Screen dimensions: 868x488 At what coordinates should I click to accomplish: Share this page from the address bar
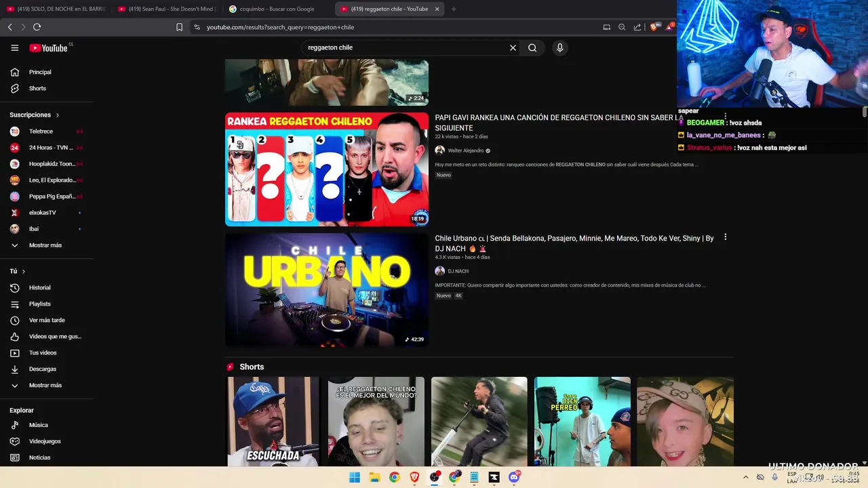click(x=637, y=27)
